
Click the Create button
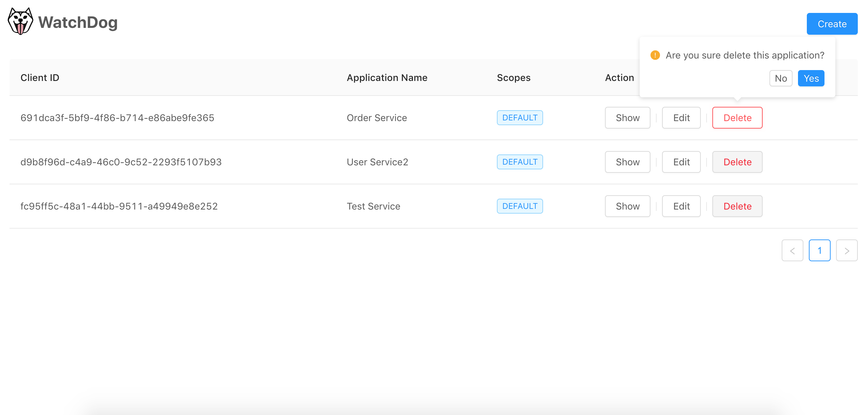point(832,24)
